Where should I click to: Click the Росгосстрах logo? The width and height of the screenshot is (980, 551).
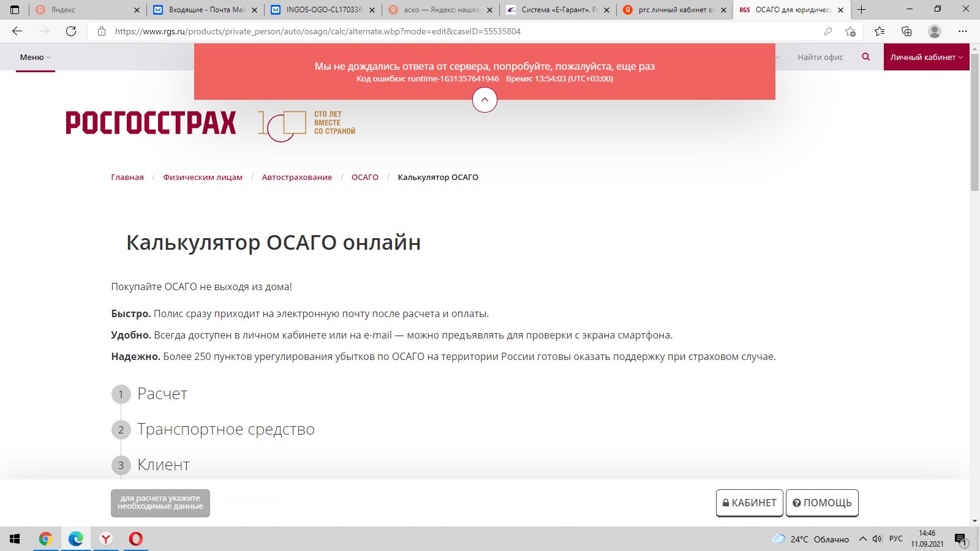tap(151, 123)
